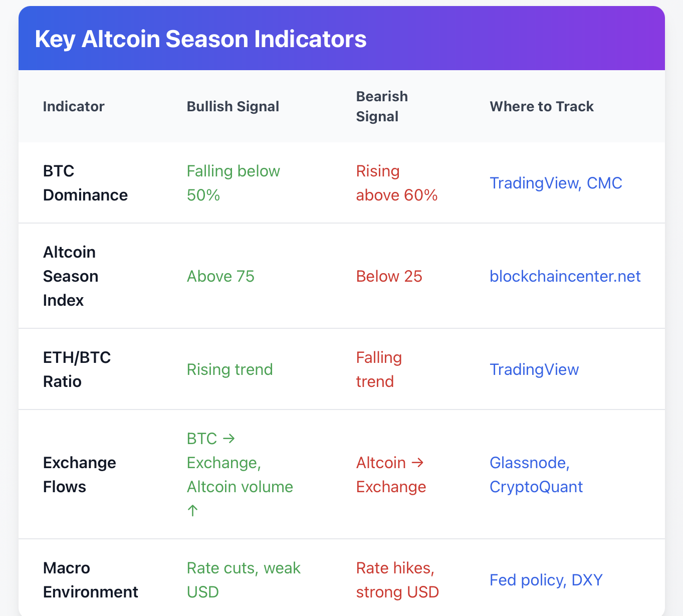Click the TradingView link for ETH/BTC Ratio
This screenshot has height=616, width=683.
[534, 369]
